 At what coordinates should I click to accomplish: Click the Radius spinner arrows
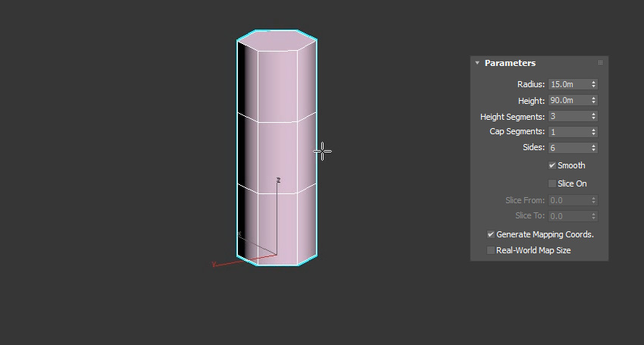(x=593, y=84)
